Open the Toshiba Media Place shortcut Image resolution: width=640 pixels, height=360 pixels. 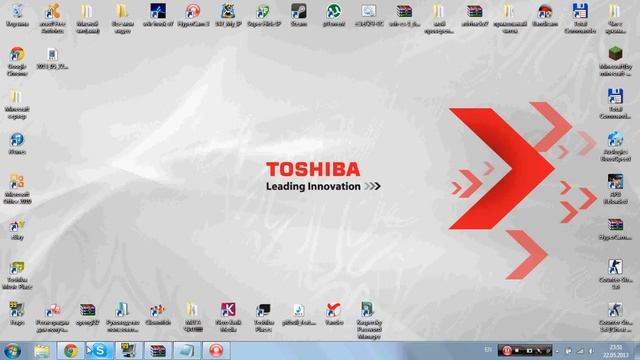17,275
